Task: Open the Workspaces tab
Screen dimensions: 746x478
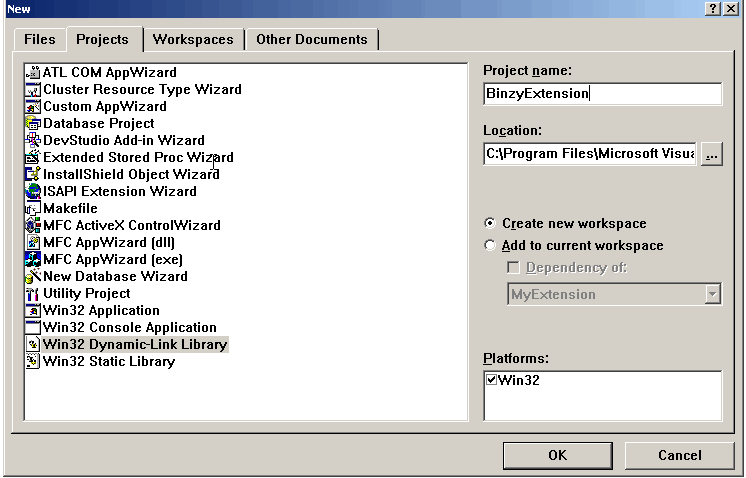Action: (x=192, y=40)
